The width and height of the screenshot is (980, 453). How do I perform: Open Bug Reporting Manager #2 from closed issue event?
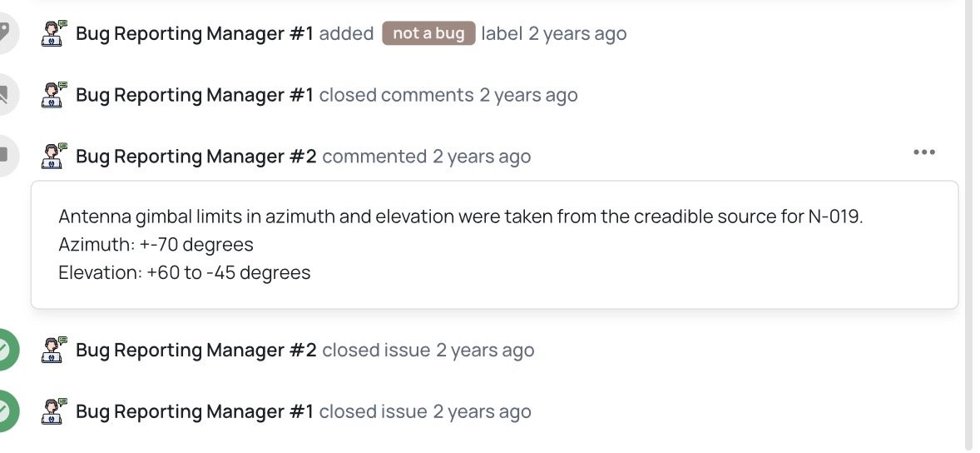196,350
